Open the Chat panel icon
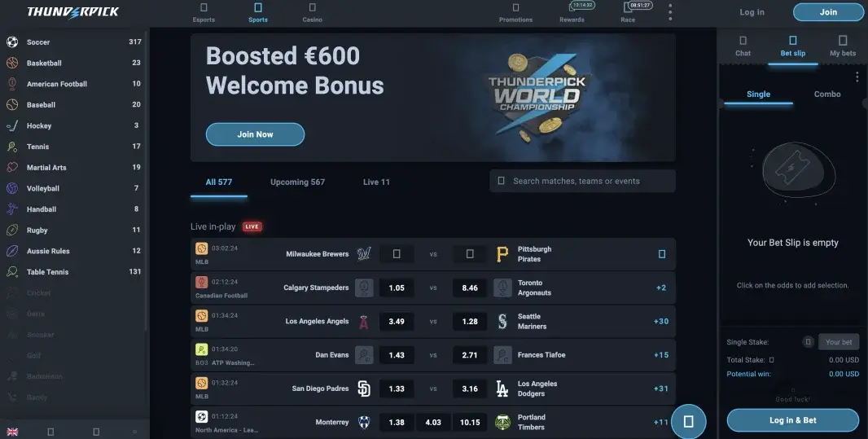The height and width of the screenshot is (439, 868). coord(743,41)
